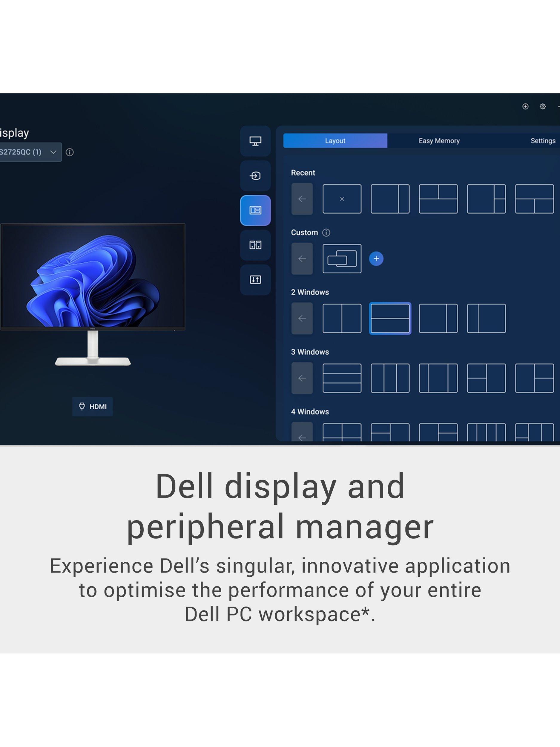Click the monitor preview image
560x747 pixels.
coord(93,295)
